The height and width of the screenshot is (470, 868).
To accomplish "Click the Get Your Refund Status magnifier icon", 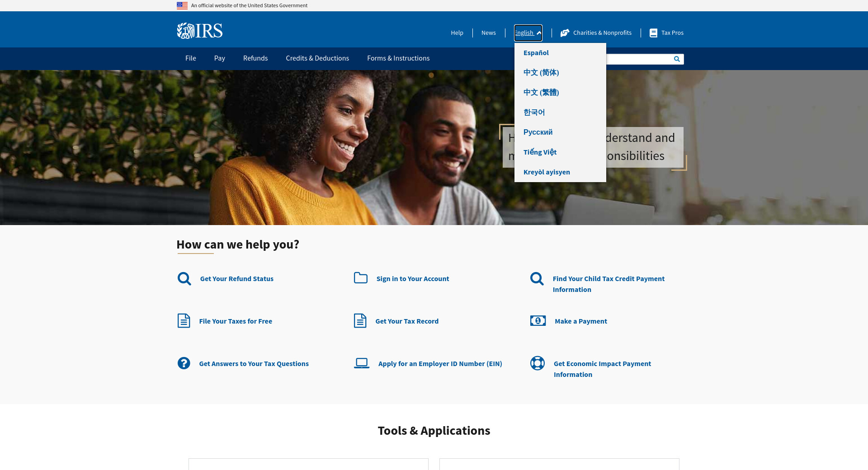I will 184,278.
